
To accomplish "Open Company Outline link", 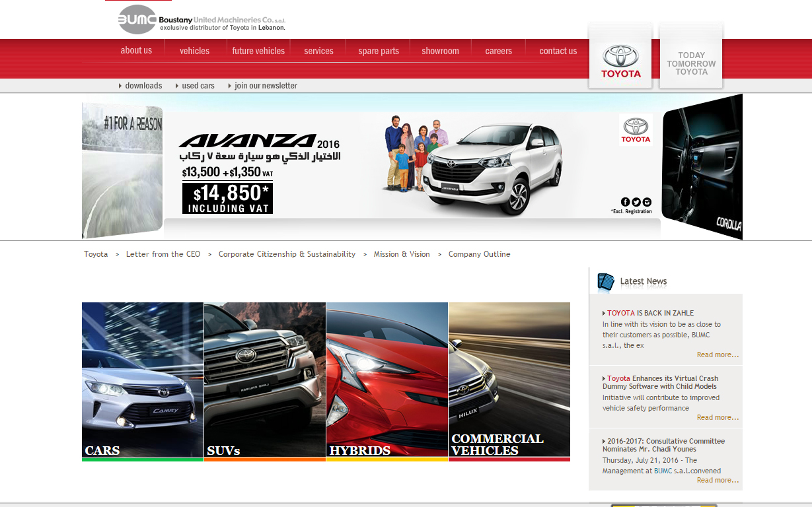I will 480,254.
